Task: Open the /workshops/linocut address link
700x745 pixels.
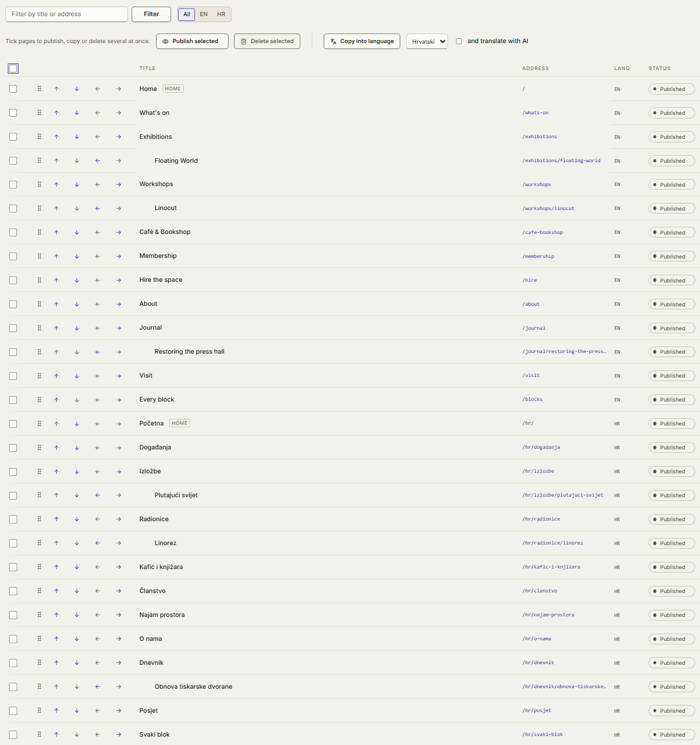Action: tap(549, 208)
